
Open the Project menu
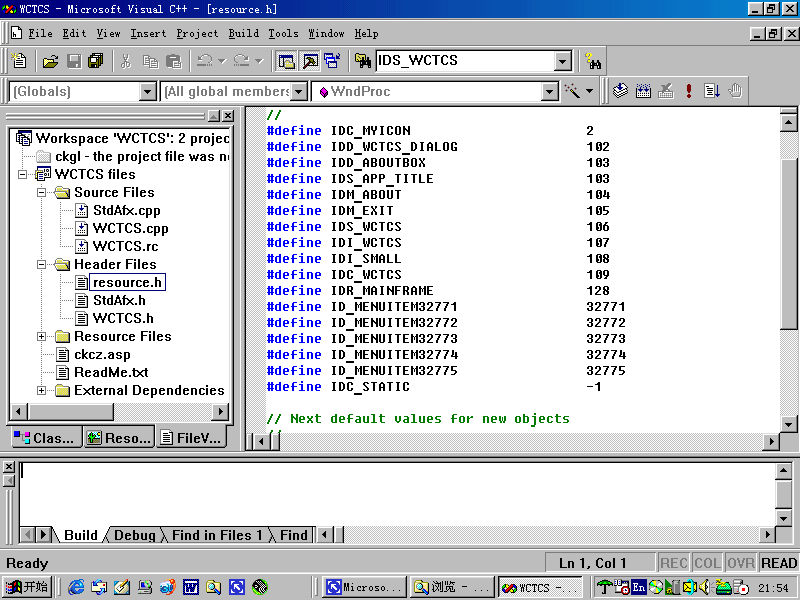(197, 34)
